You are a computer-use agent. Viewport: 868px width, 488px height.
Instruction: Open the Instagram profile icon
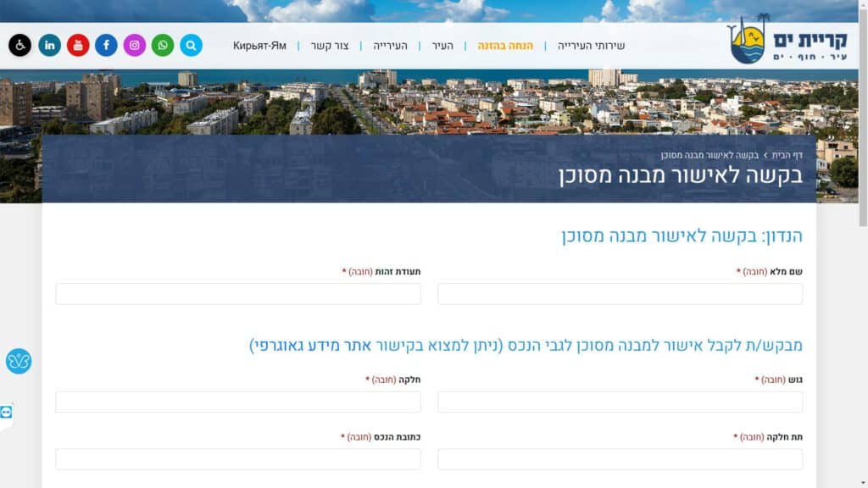pyautogui.click(x=135, y=46)
